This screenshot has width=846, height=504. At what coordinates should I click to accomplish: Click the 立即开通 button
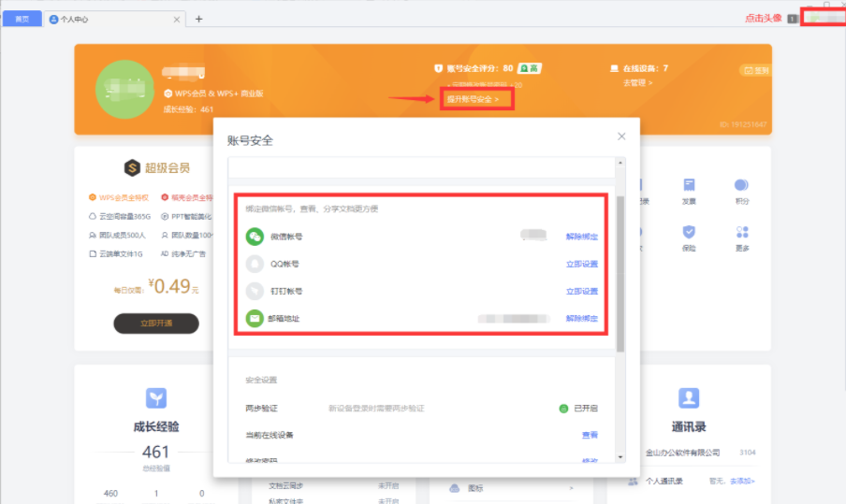(x=156, y=324)
